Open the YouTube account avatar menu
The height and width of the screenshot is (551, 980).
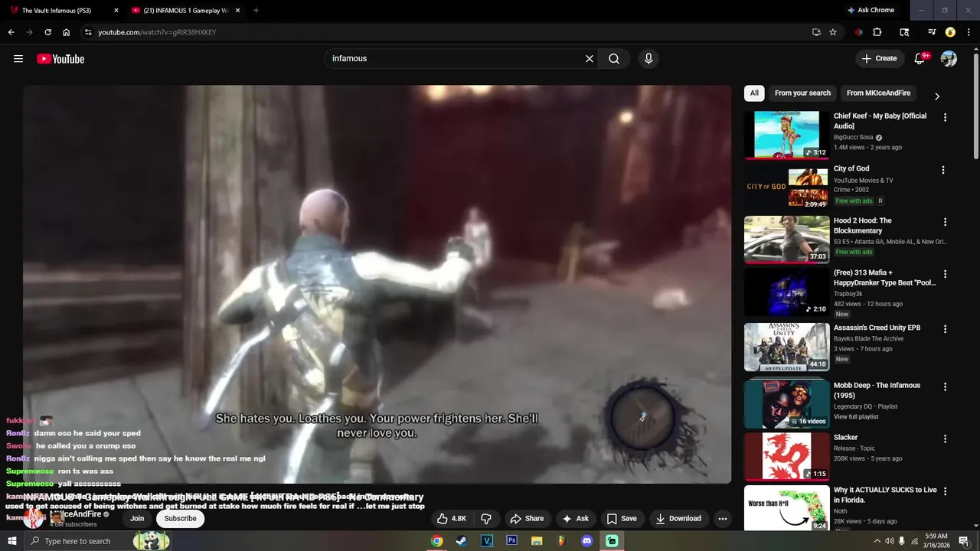tap(949, 59)
